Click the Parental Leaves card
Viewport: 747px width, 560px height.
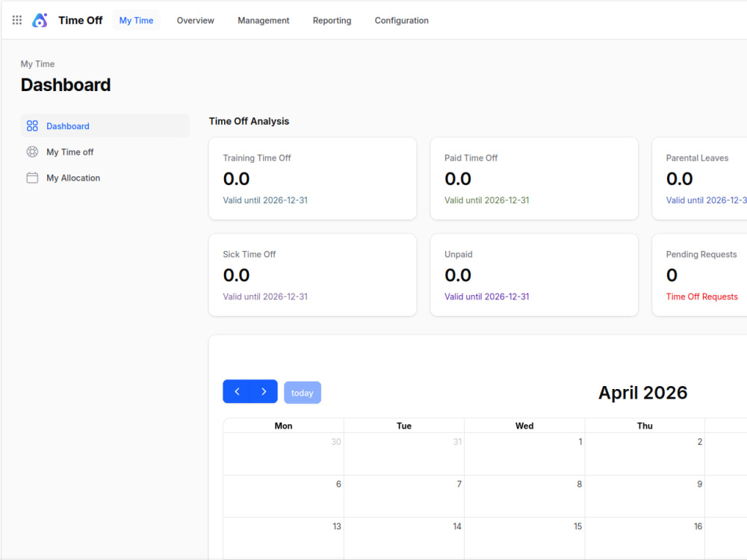coord(699,178)
